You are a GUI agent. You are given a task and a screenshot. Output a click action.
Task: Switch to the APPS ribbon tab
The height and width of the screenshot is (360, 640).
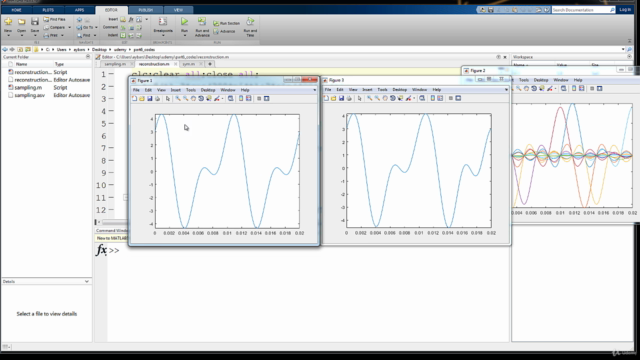tap(79, 10)
